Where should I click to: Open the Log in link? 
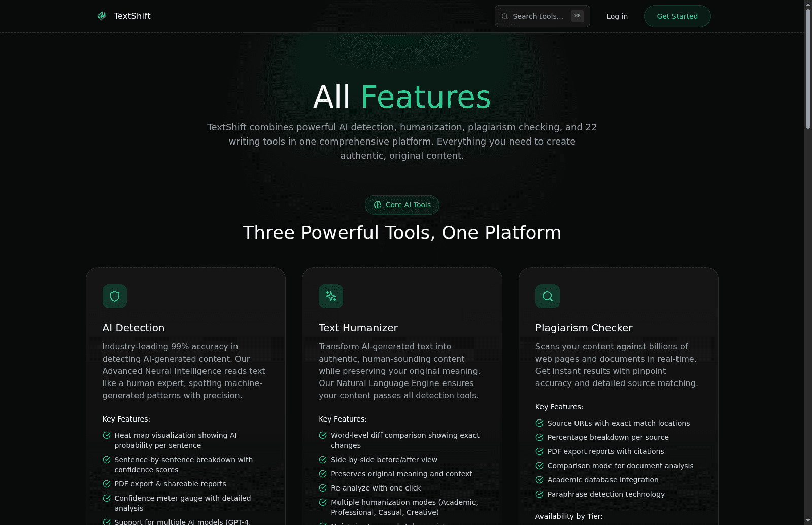click(x=617, y=16)
